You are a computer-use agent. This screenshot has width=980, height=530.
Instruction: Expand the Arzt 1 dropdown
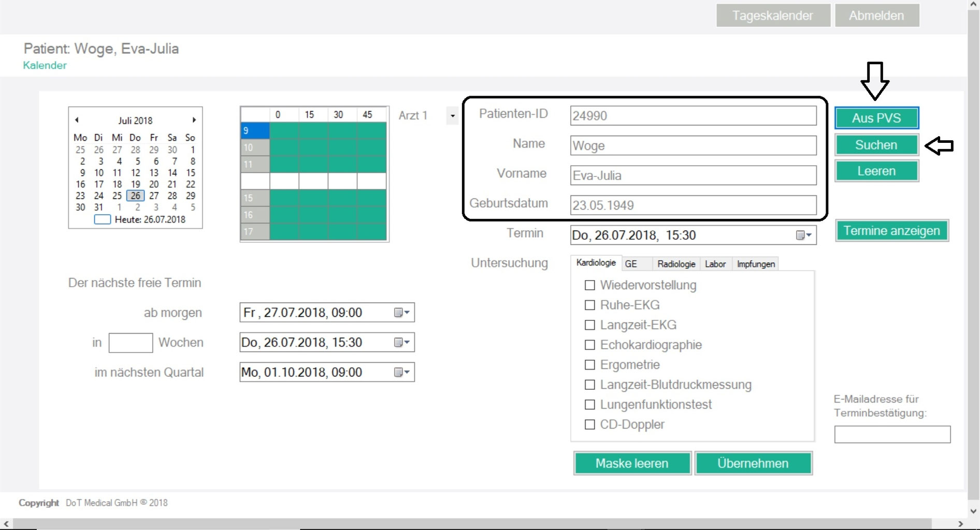click(x=452, y=116)
